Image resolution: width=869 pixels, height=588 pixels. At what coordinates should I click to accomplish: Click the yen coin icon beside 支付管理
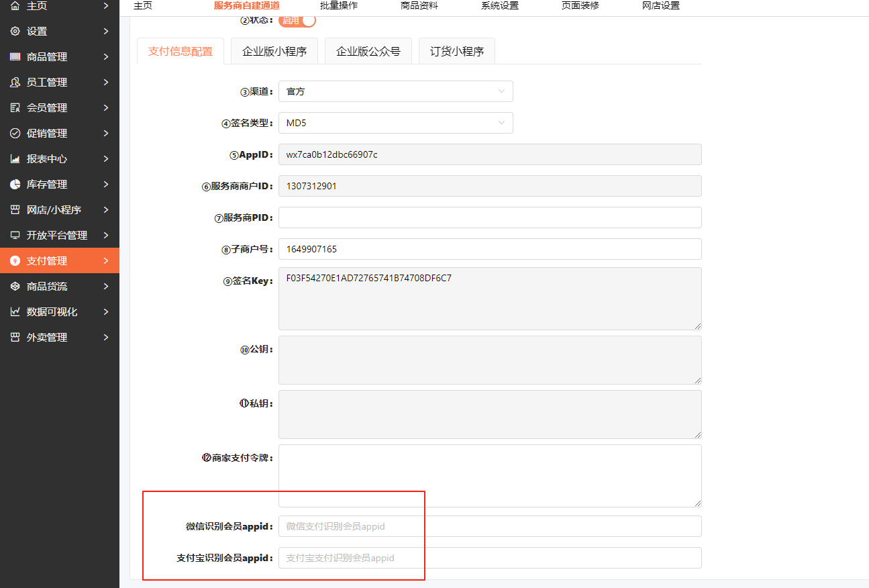click(x=15, y=260)
